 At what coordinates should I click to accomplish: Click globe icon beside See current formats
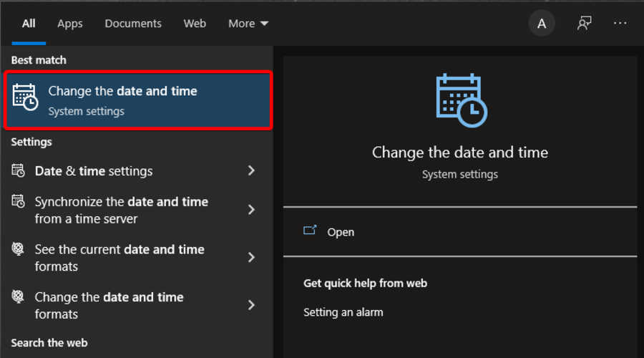point(18,248)
